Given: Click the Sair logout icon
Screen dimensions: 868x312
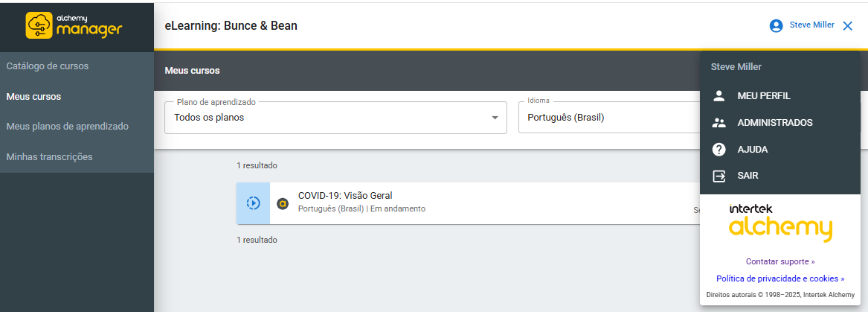Looking at the screenshot, I should pos(718,176).
